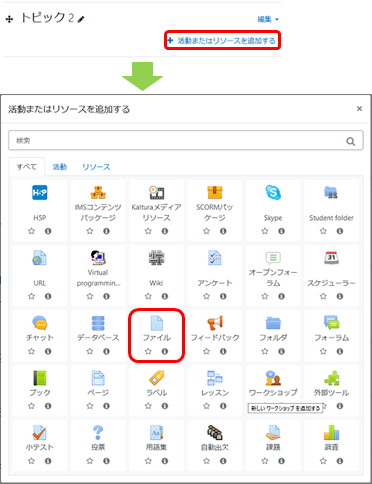Select the オープンフォーラム icon
Viewport: 372px width, 484px height.
[273, 258]
